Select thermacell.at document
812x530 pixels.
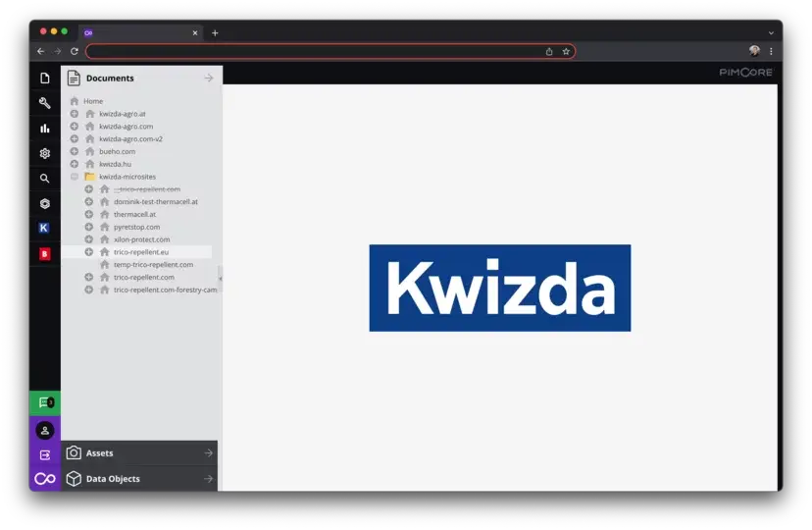click(134, 215)
